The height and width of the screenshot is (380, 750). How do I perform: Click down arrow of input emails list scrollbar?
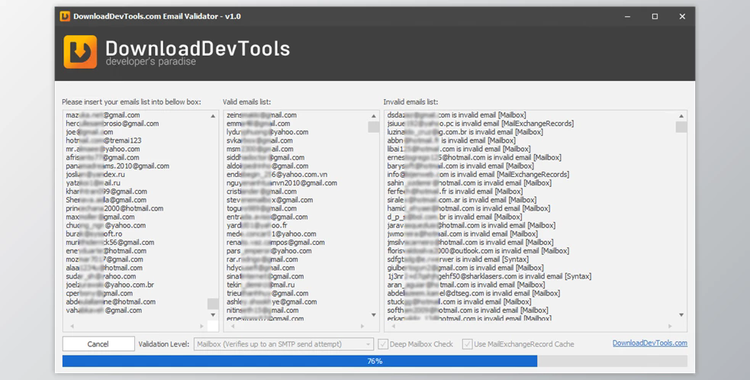coord(213,314)
